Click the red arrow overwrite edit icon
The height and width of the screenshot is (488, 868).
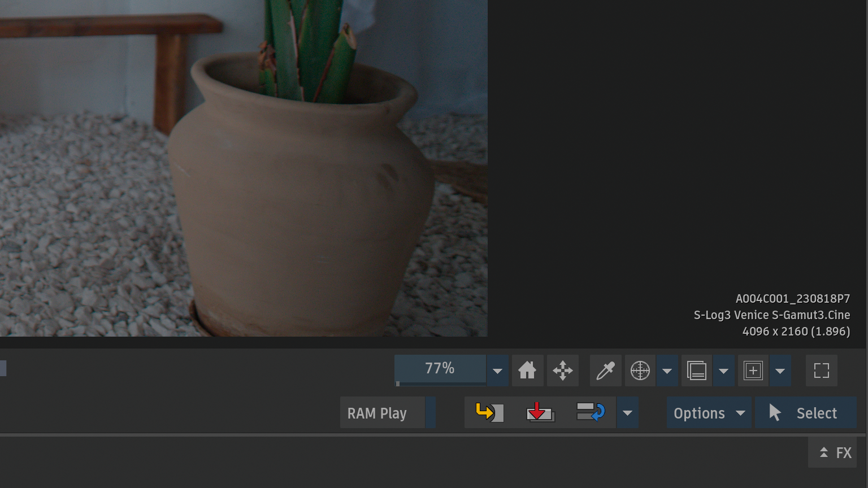coord(540,412)
